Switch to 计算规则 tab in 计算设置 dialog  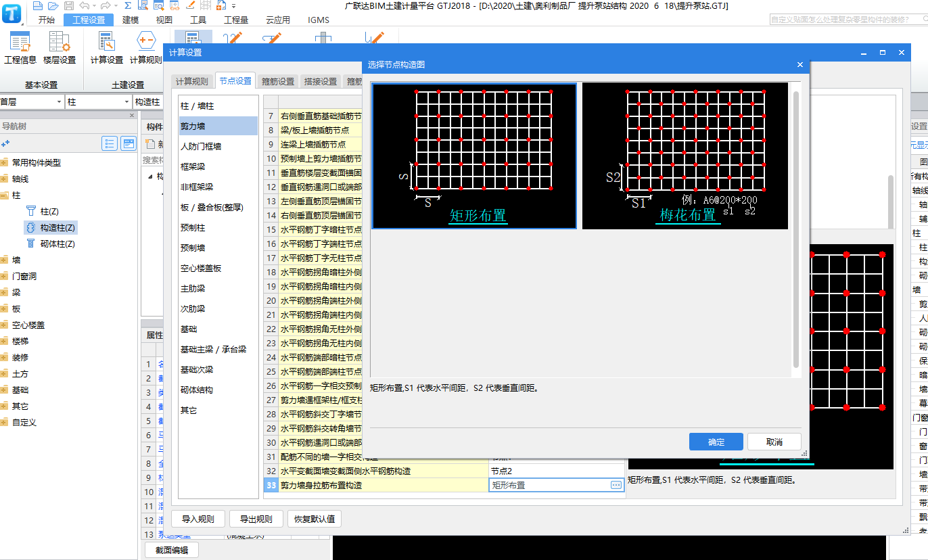pos(192,81)
